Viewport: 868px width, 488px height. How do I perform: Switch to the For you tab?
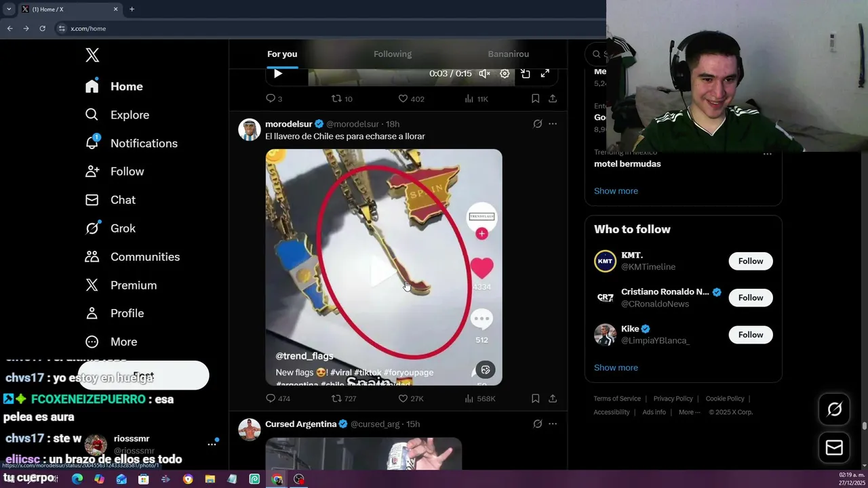[282, 54]
